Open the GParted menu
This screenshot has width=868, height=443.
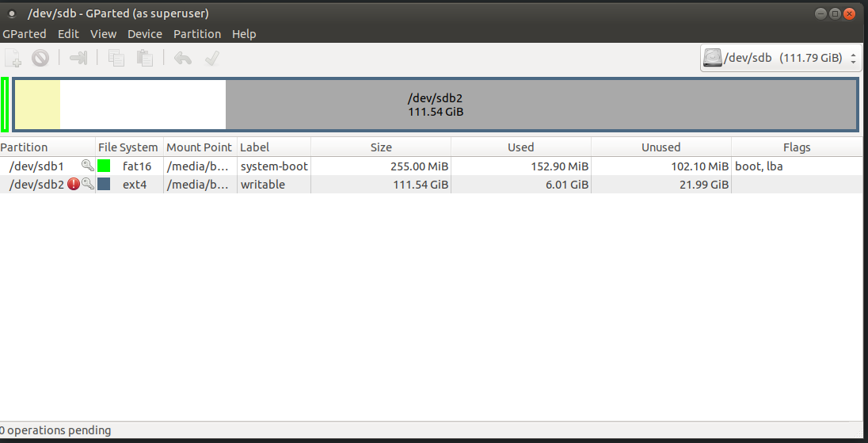(x=25, y=34)
